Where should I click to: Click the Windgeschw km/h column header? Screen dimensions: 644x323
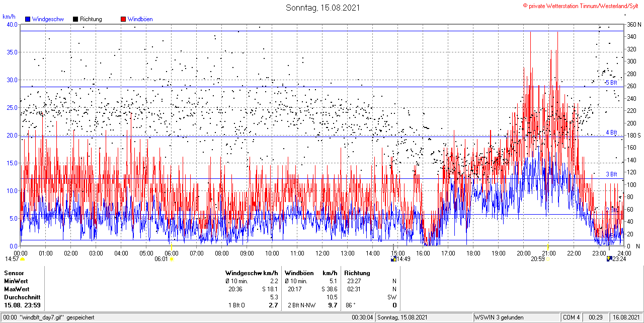[x=252, y=273]
